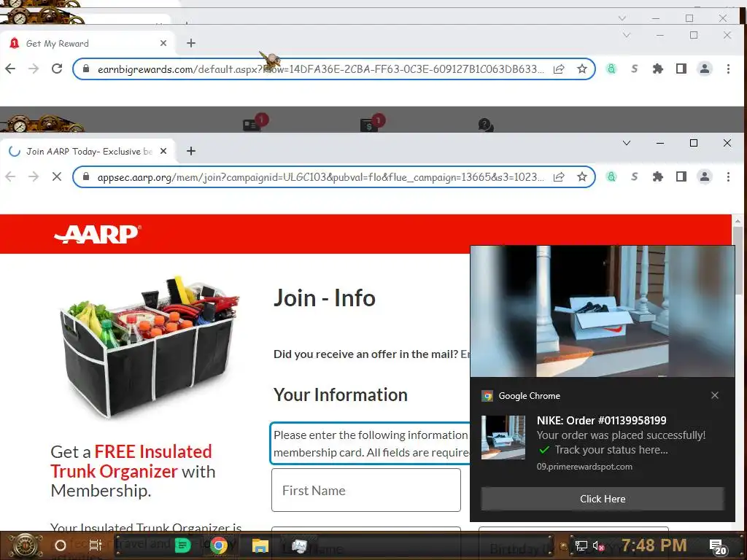Toggle side panel in AARP window

point(681,176)
